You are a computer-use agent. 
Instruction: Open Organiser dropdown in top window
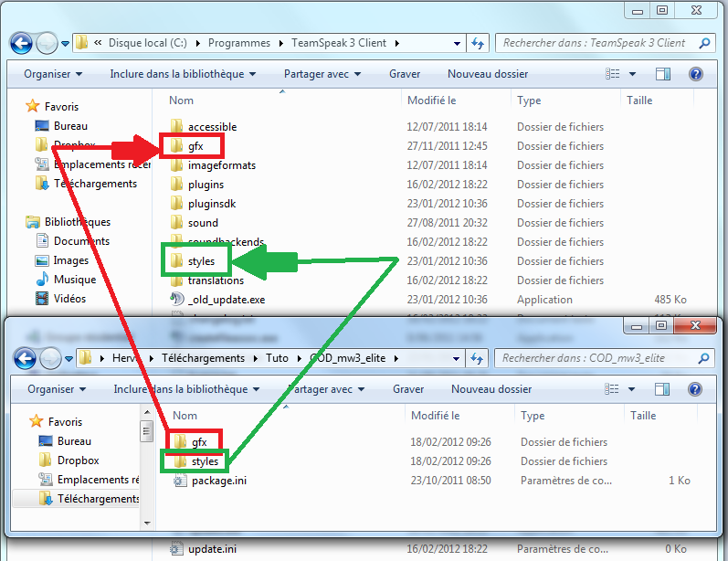click(x=53, y=74)
